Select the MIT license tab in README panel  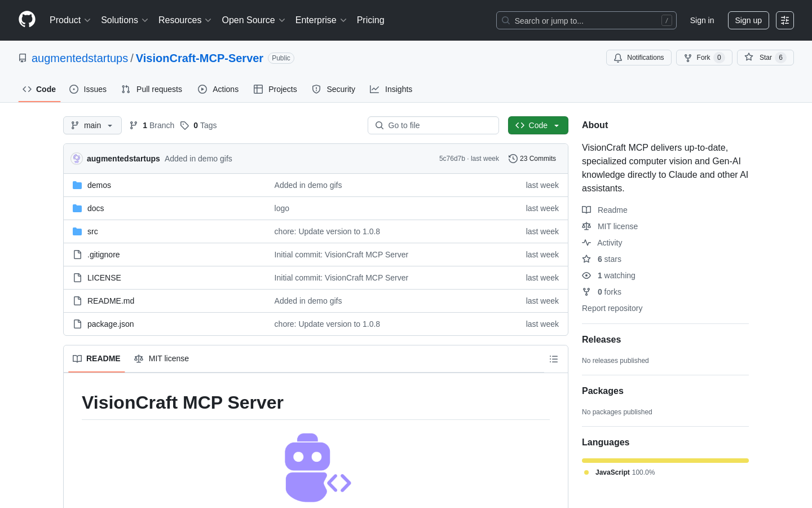pyautogui.click(x=161, y=358)
